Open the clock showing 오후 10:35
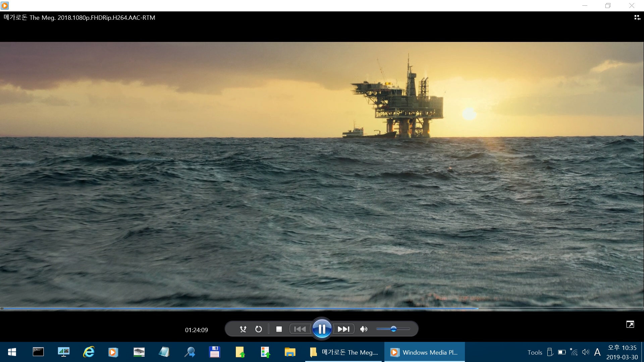 (622, 352)
